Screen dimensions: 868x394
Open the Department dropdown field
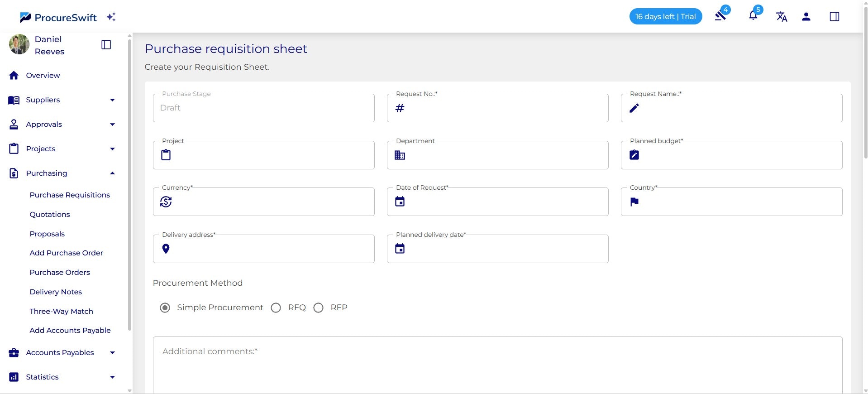[498, 155]
